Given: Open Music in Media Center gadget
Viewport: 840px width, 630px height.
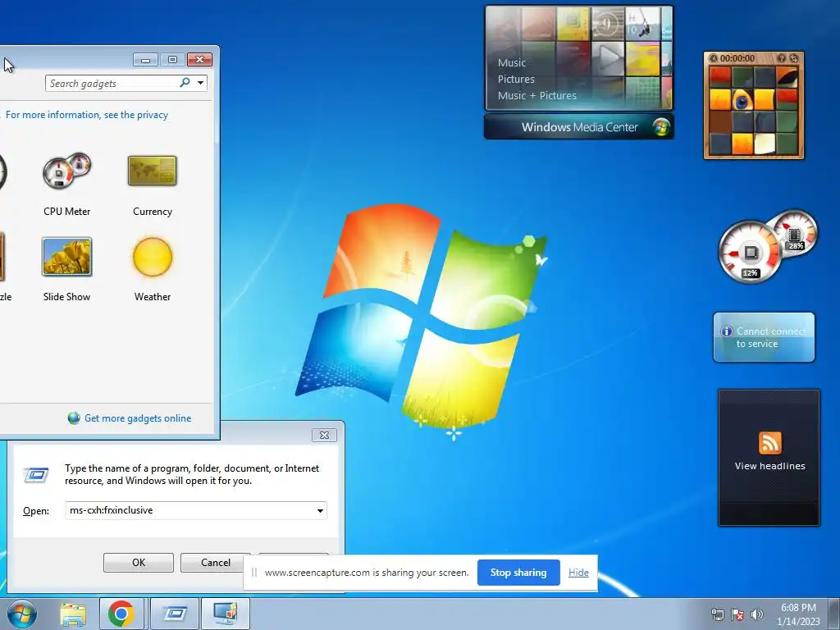Looking at the screenshot, I should click(x=512, y=62).
